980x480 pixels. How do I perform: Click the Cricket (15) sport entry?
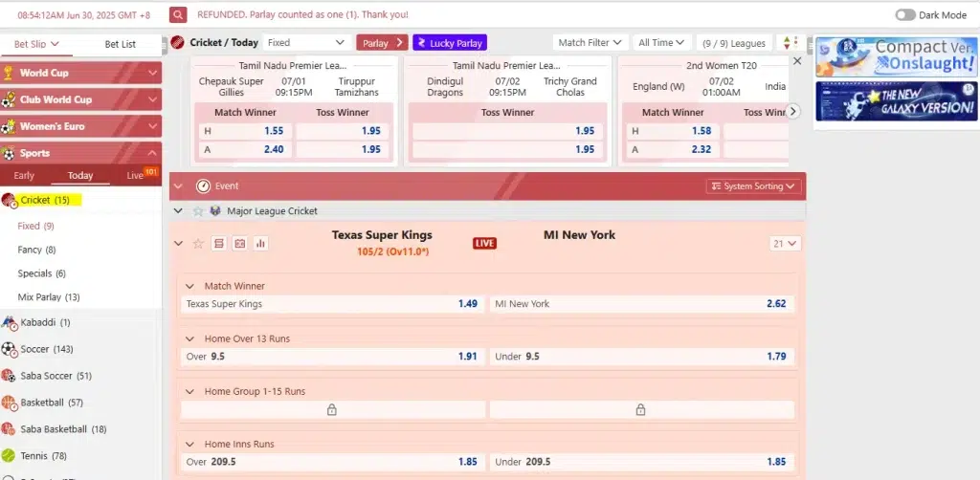point(45,201)
